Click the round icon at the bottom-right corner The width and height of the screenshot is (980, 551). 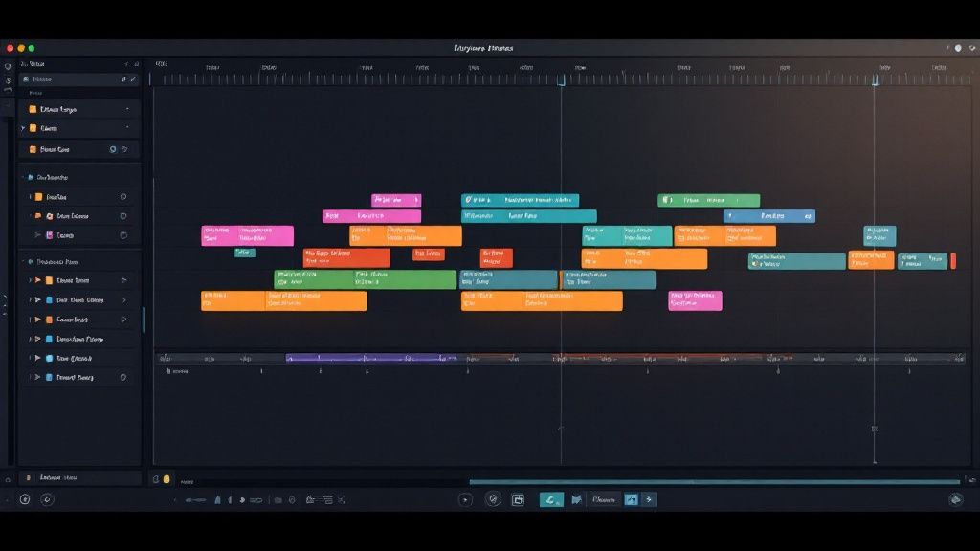coord(956,499)
